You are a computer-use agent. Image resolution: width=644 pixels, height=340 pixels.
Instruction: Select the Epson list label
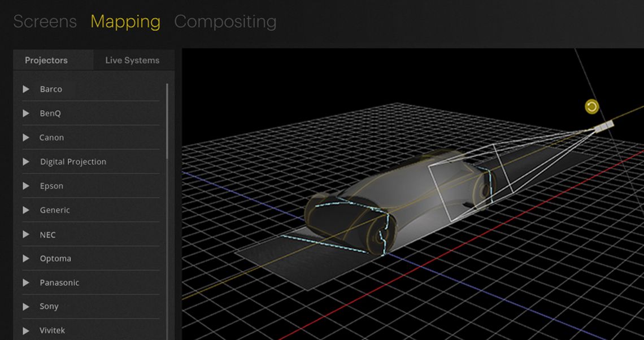(x=51, y=186)
